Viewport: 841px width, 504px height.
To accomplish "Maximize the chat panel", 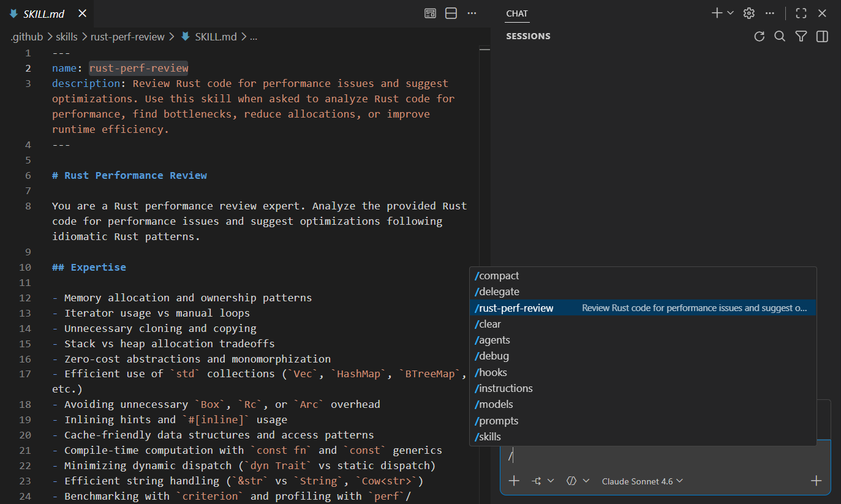I will click(x=801, y=13).
